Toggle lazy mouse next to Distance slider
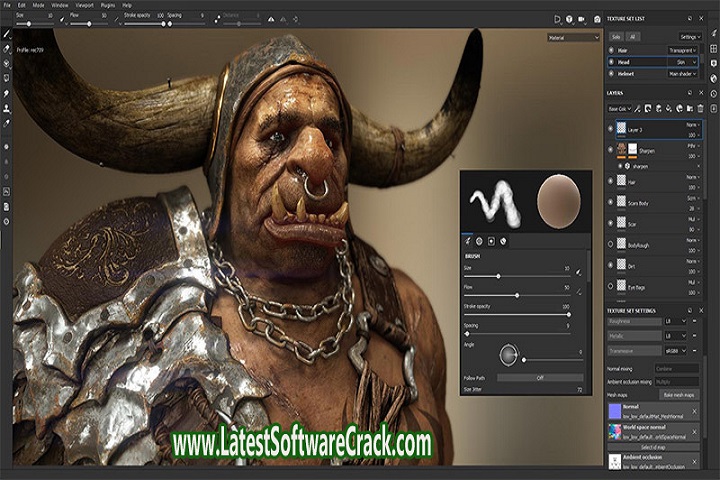Screen dimensions: 720x480 217,20
